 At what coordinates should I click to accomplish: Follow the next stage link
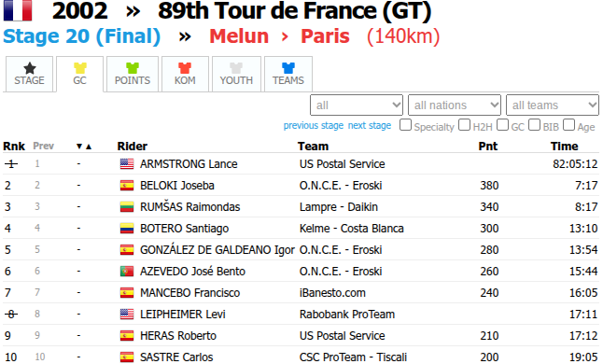tap(370, 126)
